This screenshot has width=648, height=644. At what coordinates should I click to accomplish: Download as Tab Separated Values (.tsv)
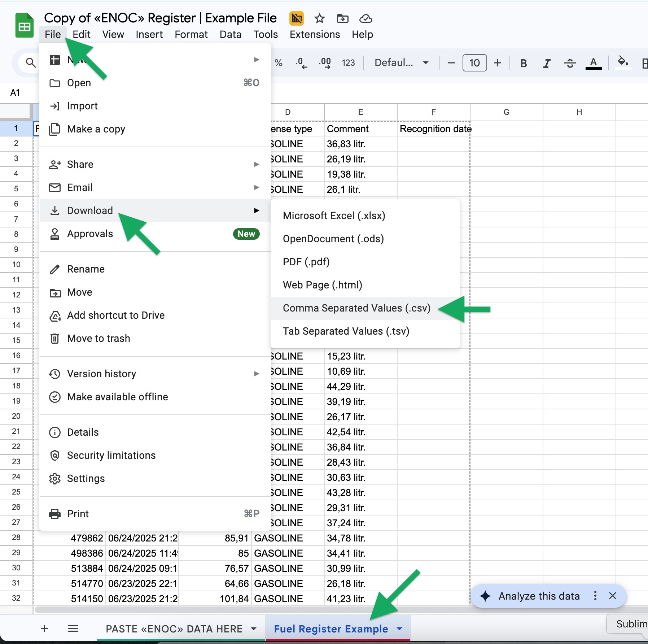click(x=365, y=331)
